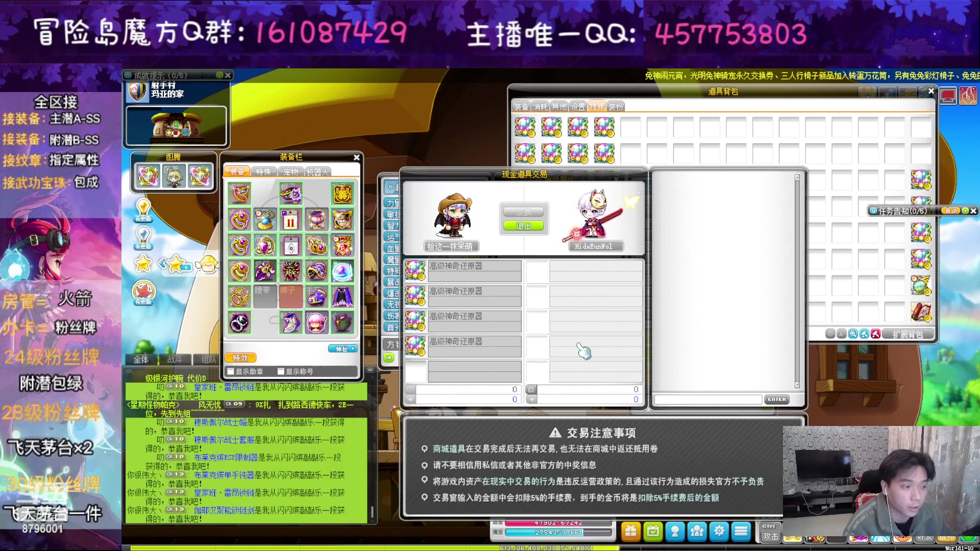Click the winged mushroom icon
980x551 pixels.
[208, 264]
